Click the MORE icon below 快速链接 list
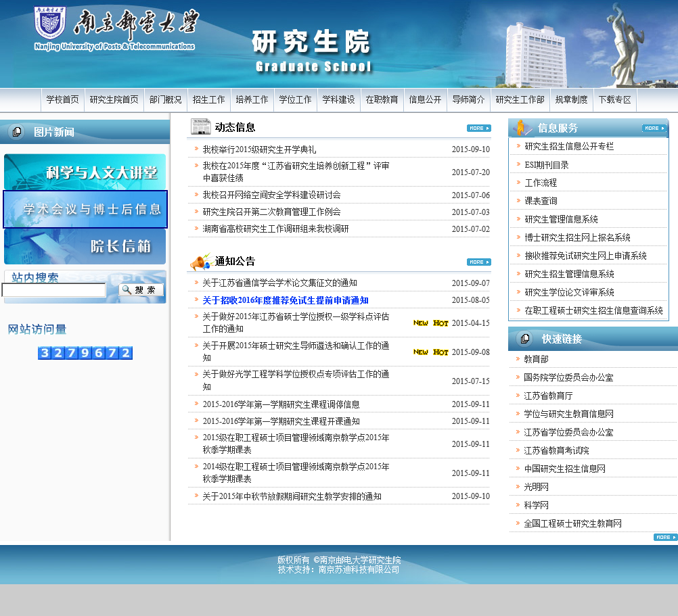The width and height of the screenshot is (678, 616). (665, 537)
